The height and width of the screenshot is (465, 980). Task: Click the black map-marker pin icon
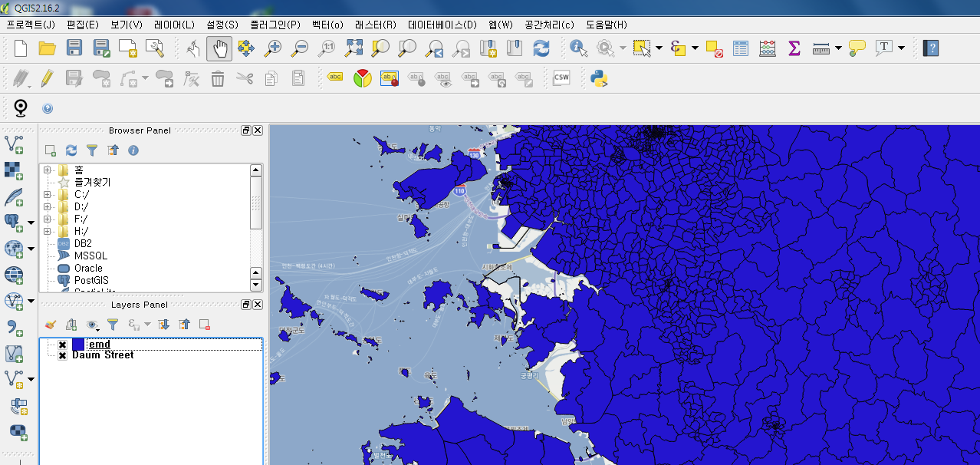(21, 108)
